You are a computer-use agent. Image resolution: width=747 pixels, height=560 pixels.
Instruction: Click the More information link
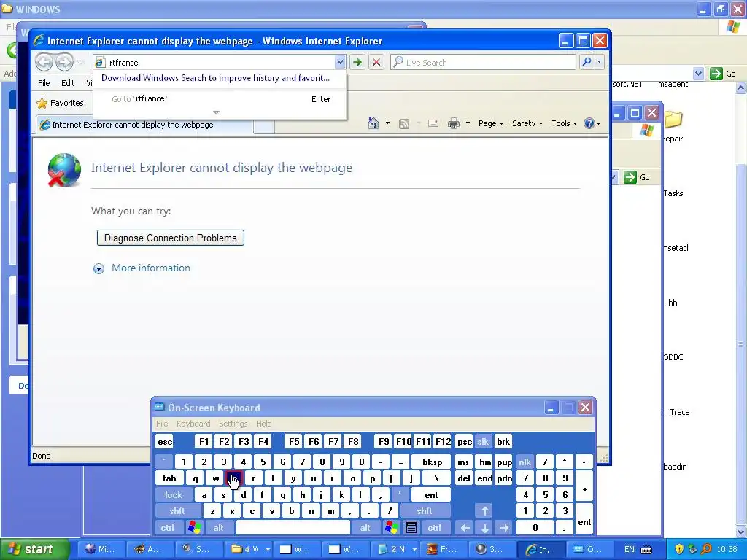point(151,268)
